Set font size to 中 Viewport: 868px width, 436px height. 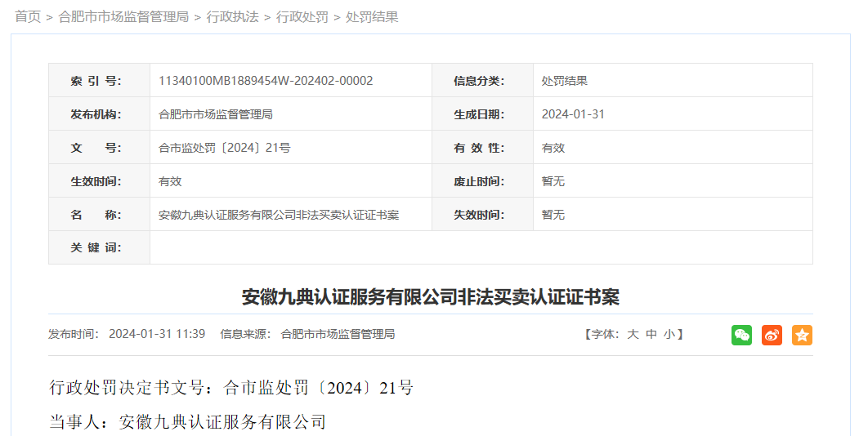651,334
